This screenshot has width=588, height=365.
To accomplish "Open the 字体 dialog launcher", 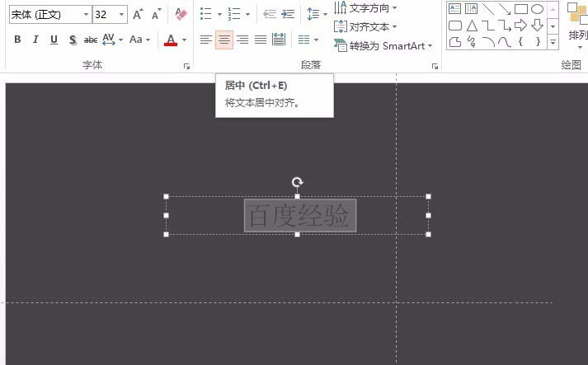I will click(186, 67).
